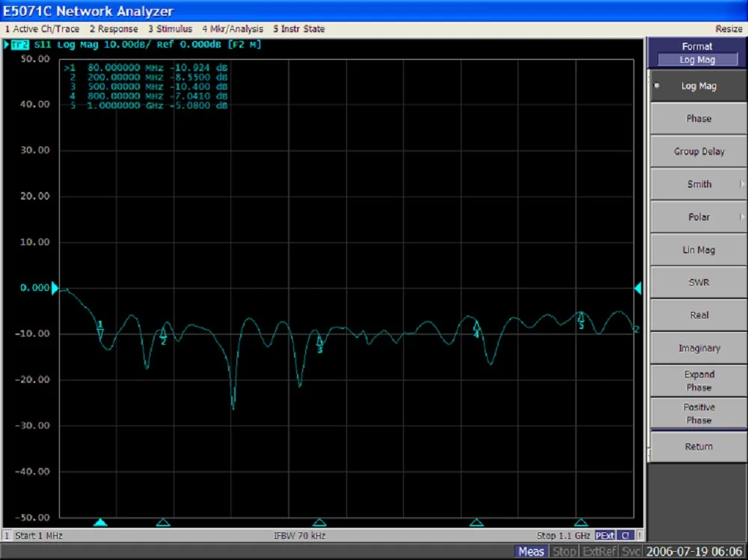Click the marker 5 triangle on bottom axis
Viewport: 748px width, 560px height.
tap(580, 523)
